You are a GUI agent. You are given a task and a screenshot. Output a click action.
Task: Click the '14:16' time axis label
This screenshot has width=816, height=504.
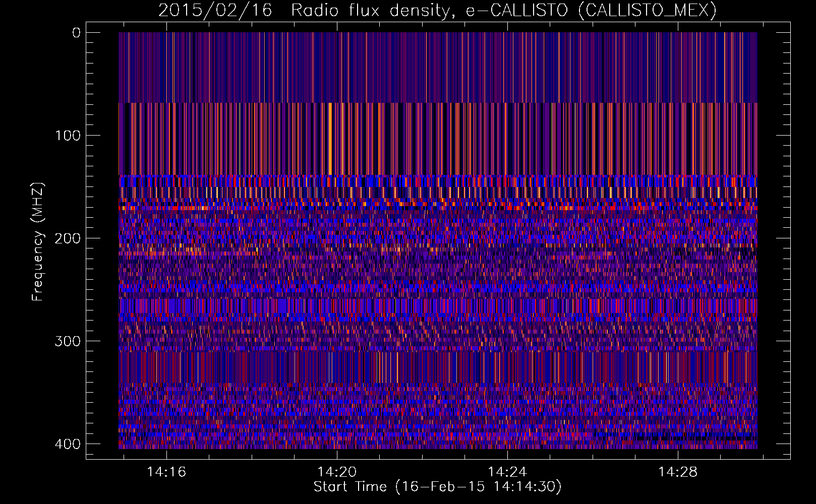(x=166, y=472)
